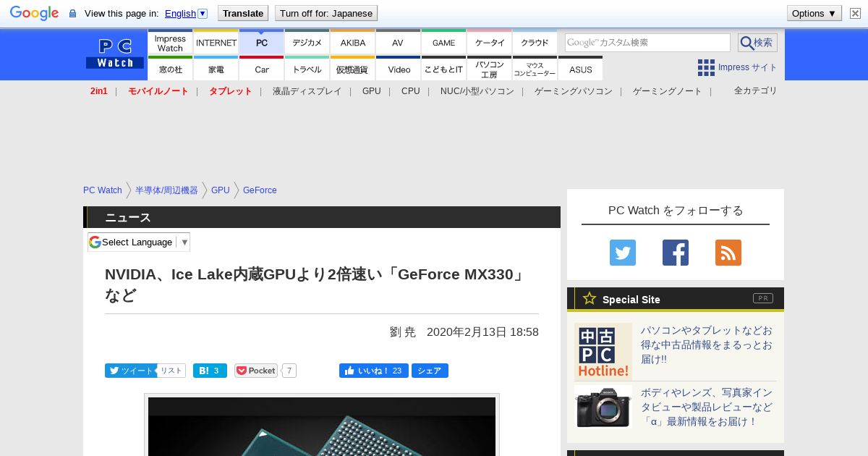Open the RSS feed icon in sidebar
The height and width of the screenshot is (456, 868).
(x=728, y=253)
